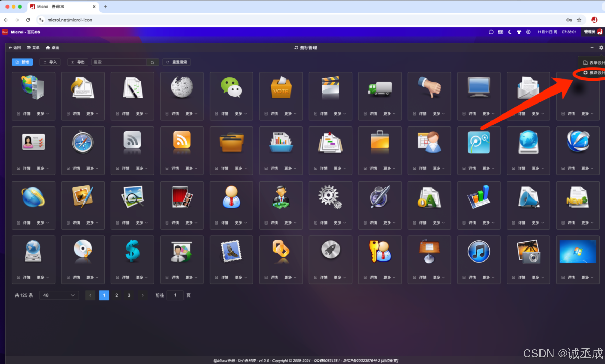The width and height of the screenshot is (605, 364).
Task: Pick the orange folder icon
Action: pyautogui.click(x=232, y=142)
